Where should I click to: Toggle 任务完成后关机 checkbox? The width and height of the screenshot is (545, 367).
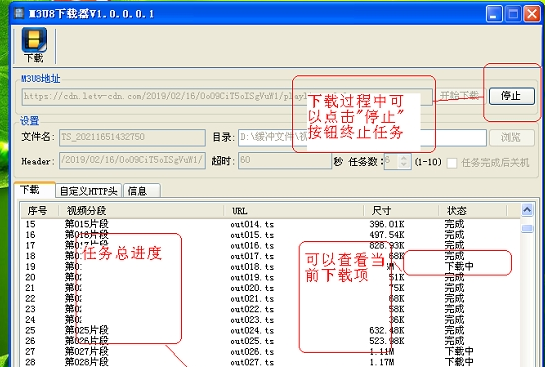point(452,163)
